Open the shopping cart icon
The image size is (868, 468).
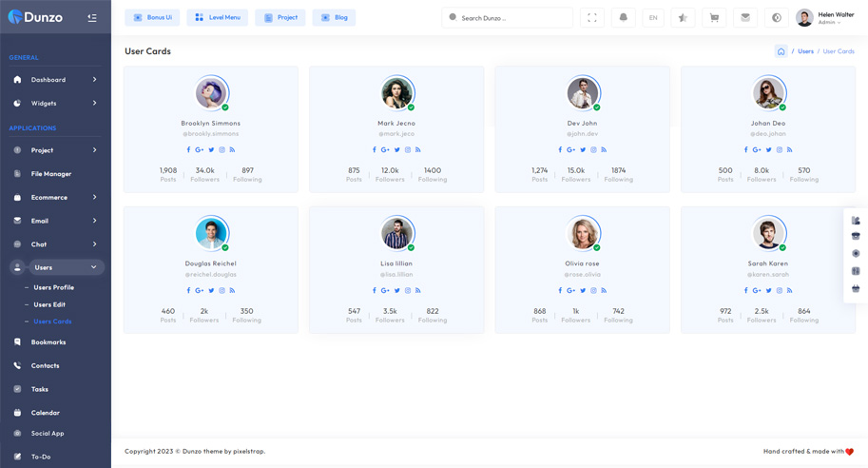coord(714,18)
